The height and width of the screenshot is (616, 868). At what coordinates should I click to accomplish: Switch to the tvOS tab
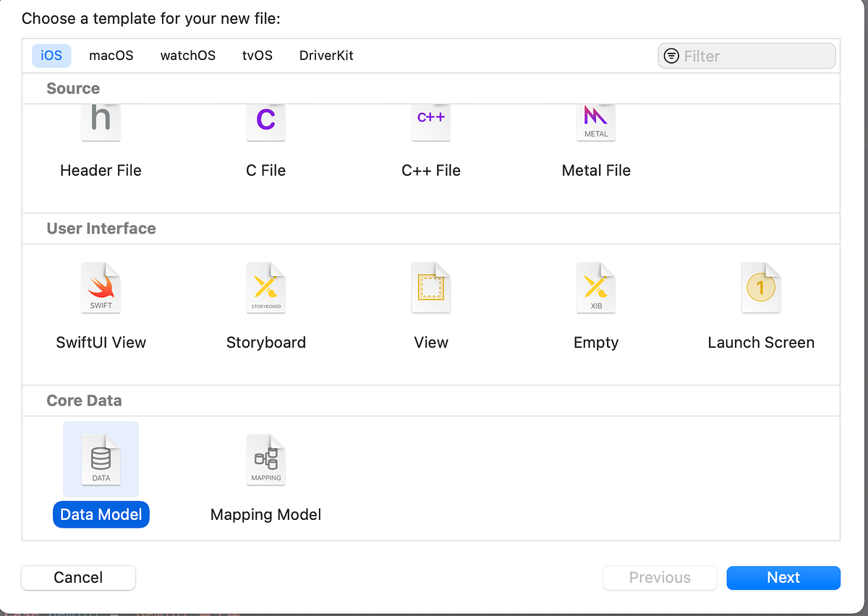point(257,55)
